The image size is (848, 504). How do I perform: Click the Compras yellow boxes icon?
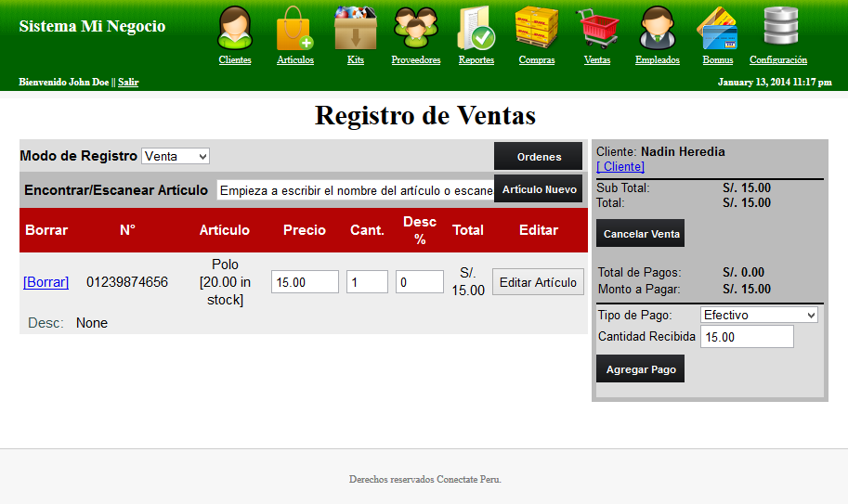(537, 28)
